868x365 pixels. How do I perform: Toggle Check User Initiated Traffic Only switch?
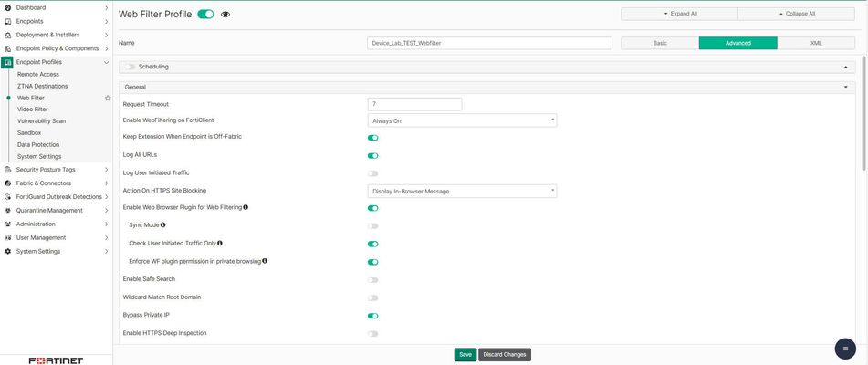tap(373, 244)
